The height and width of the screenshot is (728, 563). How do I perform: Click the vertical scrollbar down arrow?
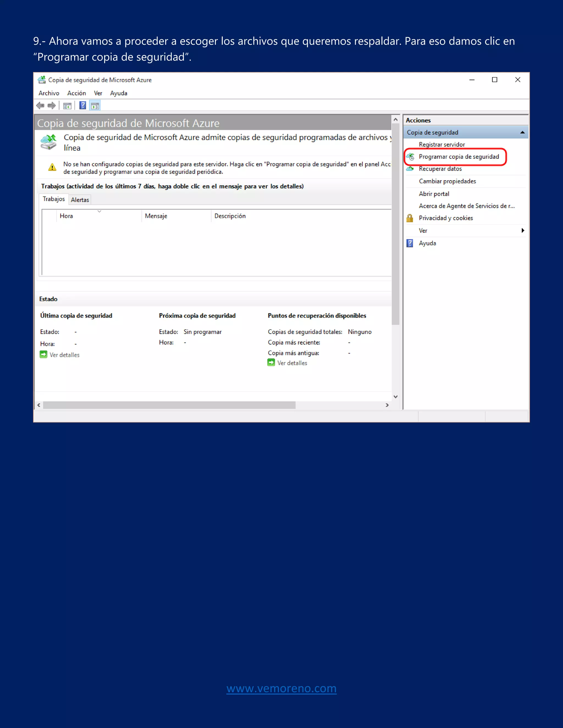pyautogui.click(x=396, y=397)
